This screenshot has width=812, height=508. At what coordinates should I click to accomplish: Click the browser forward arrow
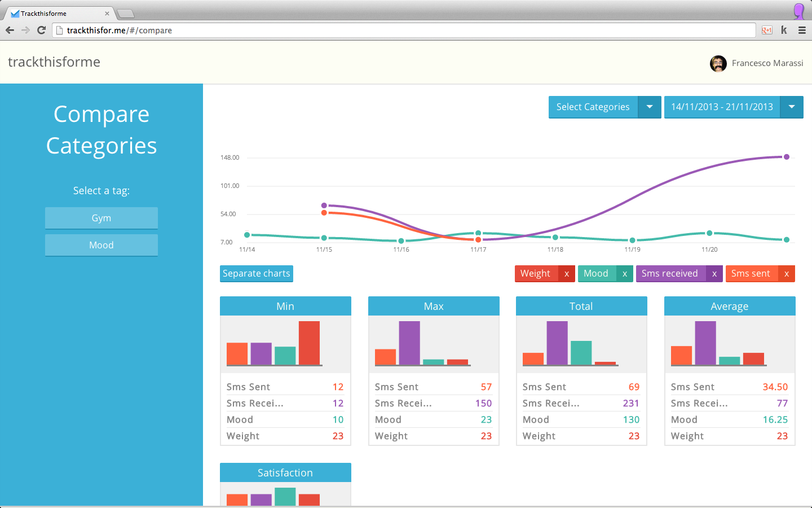tap(25, 30)
